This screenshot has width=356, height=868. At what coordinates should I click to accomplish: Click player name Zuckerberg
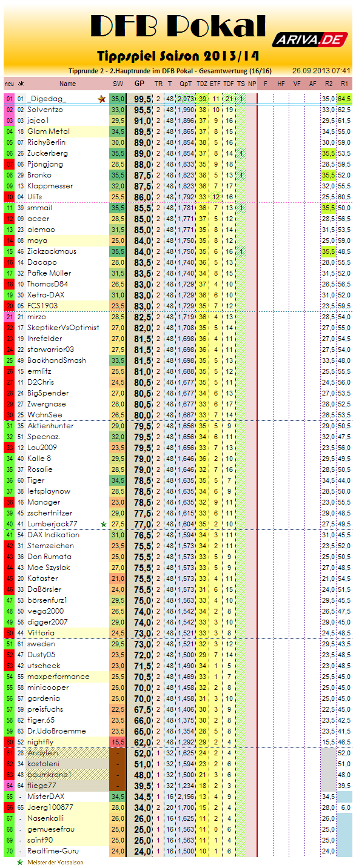click(48, 153)
